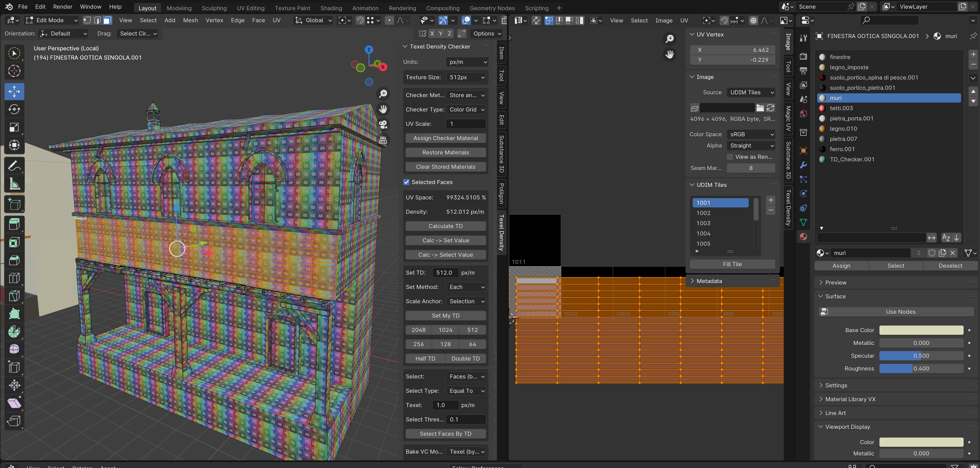Open the Texture Size dropdown
This screenshot has width=980, height=468.
(x=466, y=77)
